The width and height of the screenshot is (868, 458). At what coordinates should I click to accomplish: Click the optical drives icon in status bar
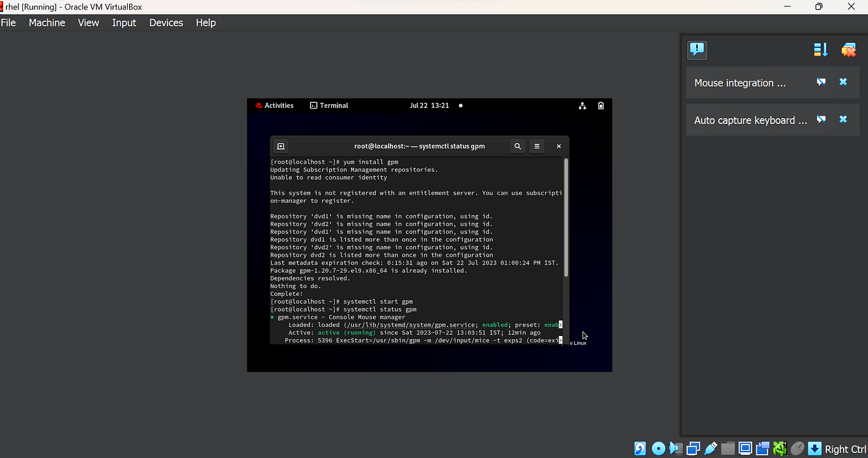click(x=658, y=448)
